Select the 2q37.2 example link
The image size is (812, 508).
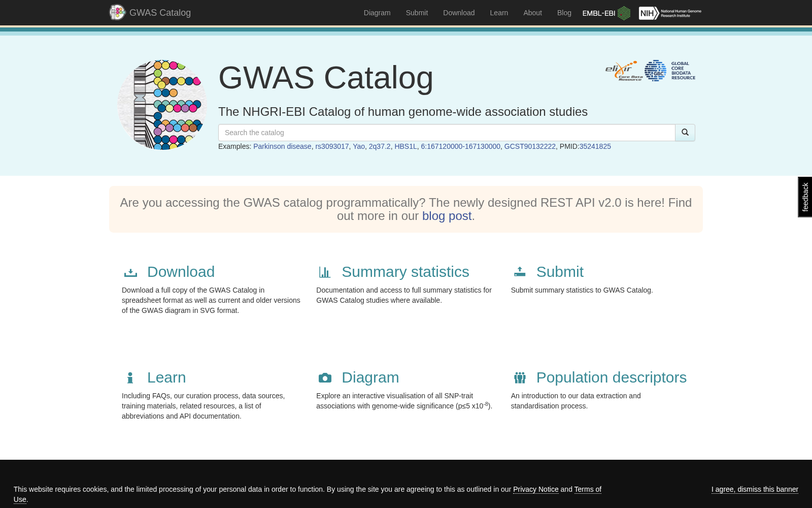click(x=380, y=146)
